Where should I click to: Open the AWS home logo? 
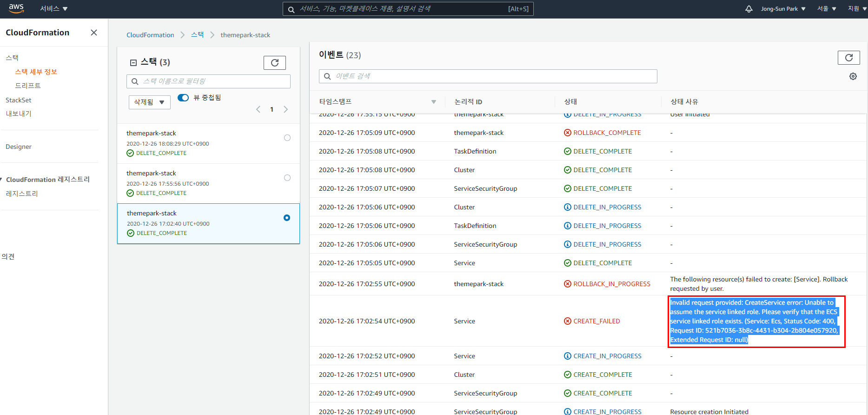click(x=16, y=8)
